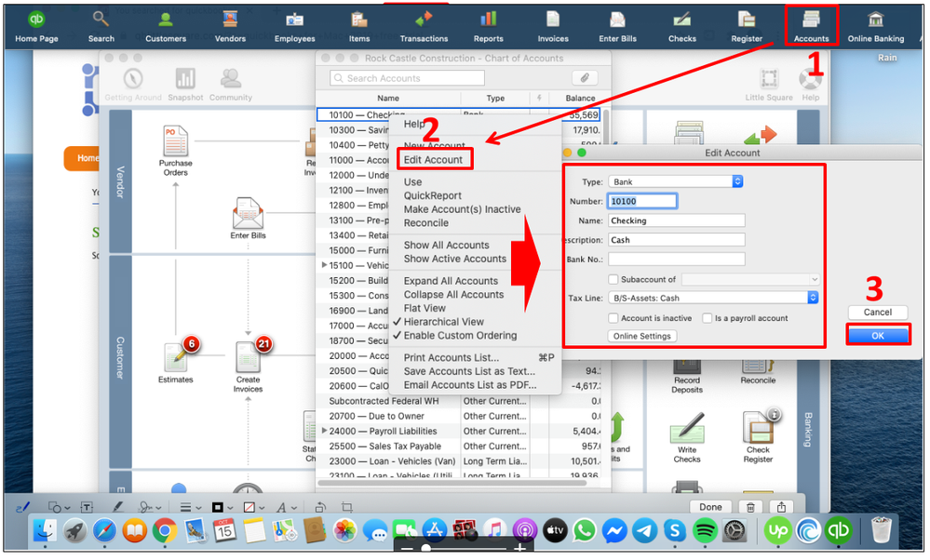Image resolution: width=930 pixels, height=560 pixels.
Task: Open Online Banking from the toolbar
Action: pyautogui.click(x=875, y=27)
